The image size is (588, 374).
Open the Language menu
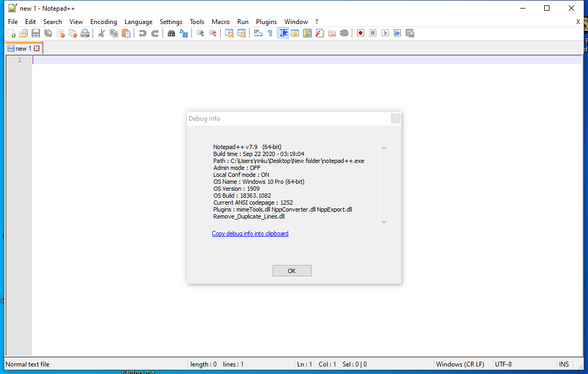click(138, 22)
